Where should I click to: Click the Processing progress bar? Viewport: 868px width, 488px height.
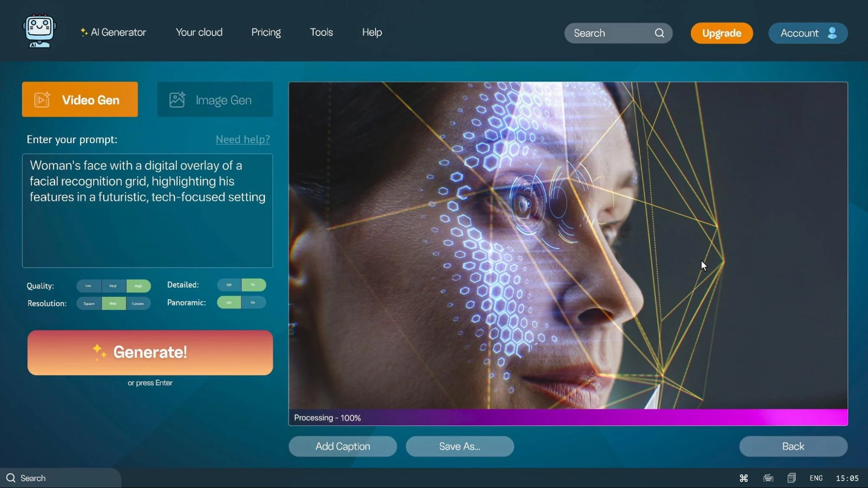pyautogui.click(x=568, y=417)
